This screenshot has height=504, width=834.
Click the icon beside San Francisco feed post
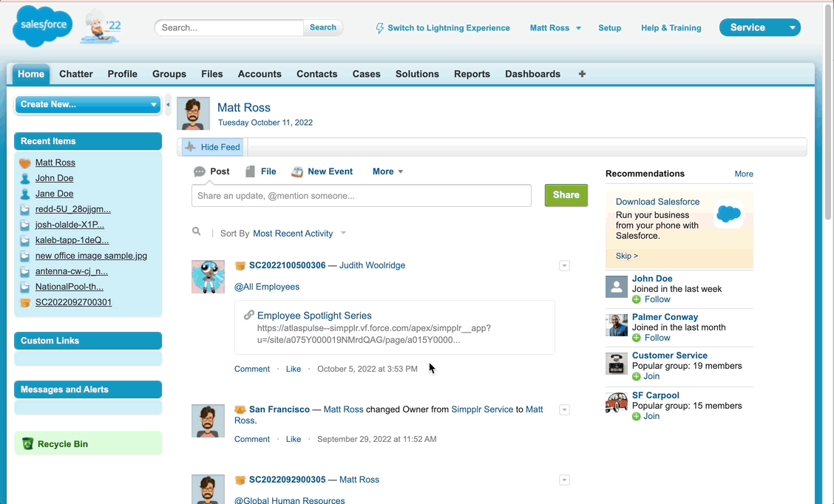pos(240,409)
